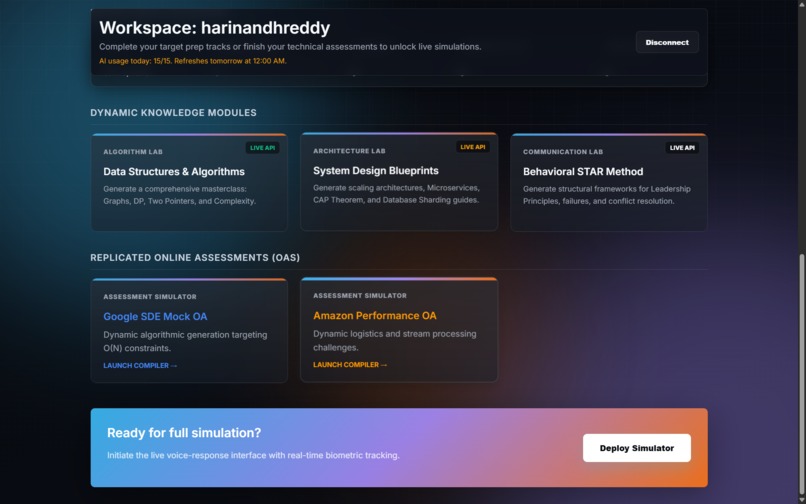This screenshot has width=806, height=504.
Task: Click the live voice-response interface description text
Action: tap(253, 455)
